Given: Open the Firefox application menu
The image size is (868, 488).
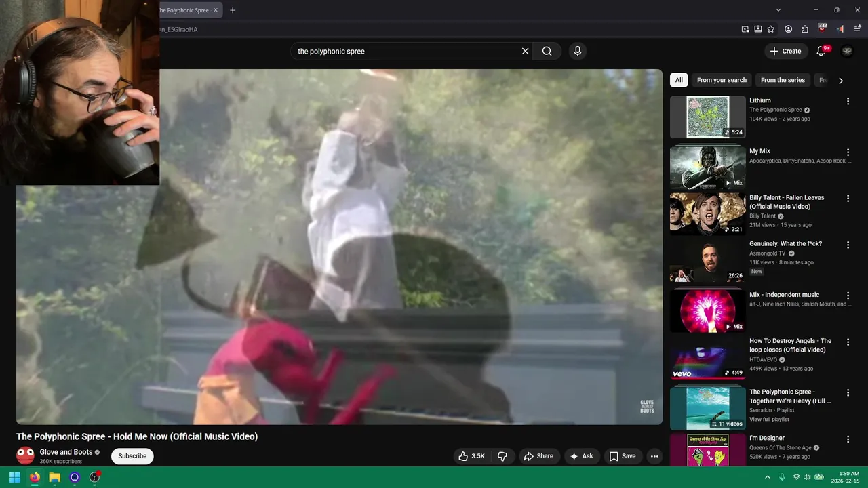Looking at the screenshot, I should (857, 29).
